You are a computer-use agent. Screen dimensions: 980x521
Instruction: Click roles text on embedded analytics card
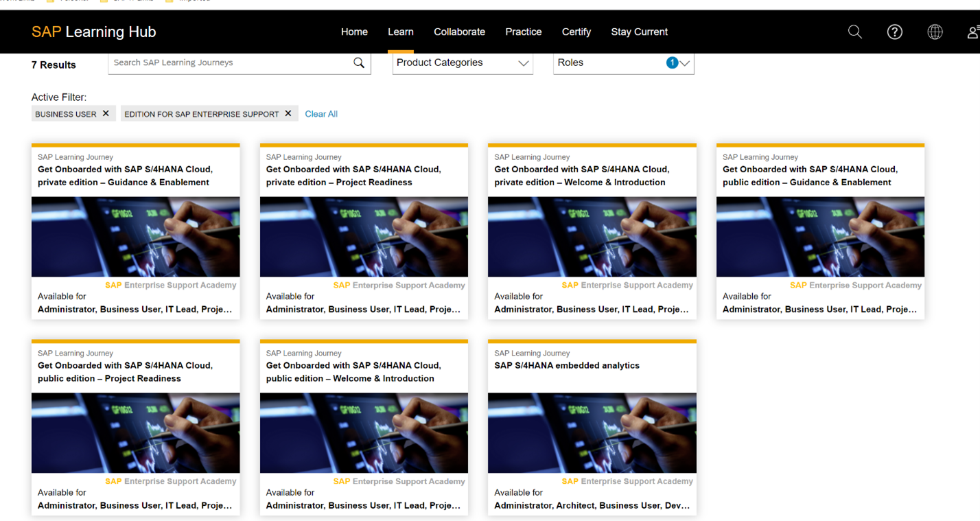point(592,506)
